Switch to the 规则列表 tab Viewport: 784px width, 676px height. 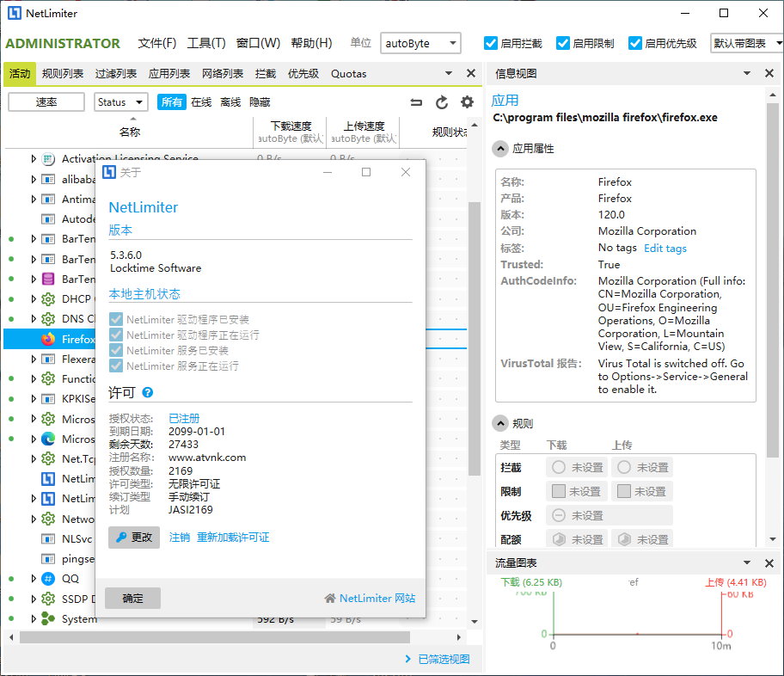63,74
